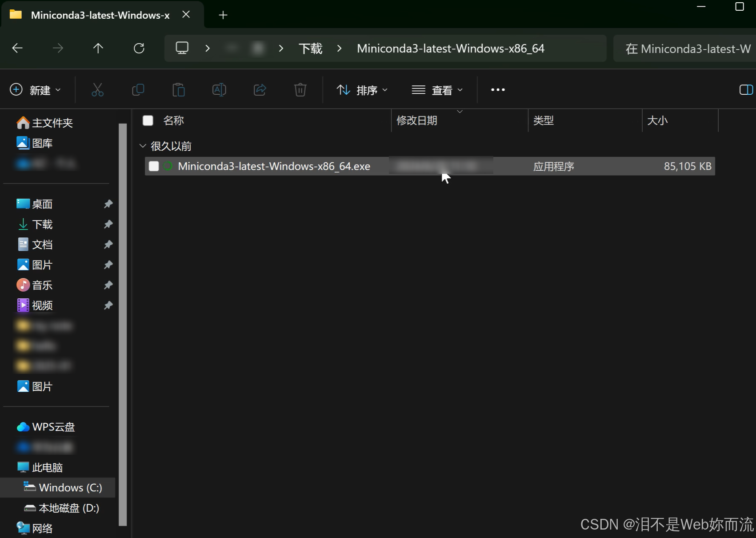Screen dimensions: 756x538
Task: Open the 排序 dropdown
Action: [x=362, y=90]
